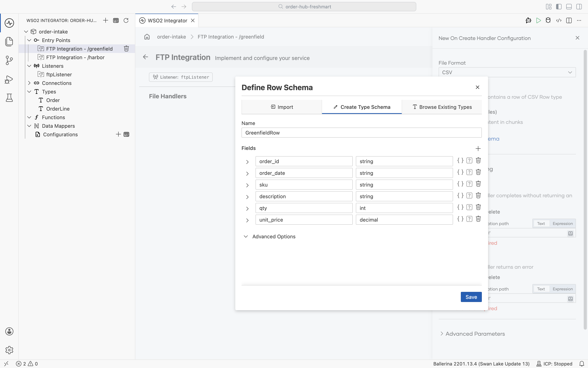The height and width of the screenshot is (368, 588).
Task: Select Expression mode for first path field
Action: pyautogui.click(x=563, y=224)
